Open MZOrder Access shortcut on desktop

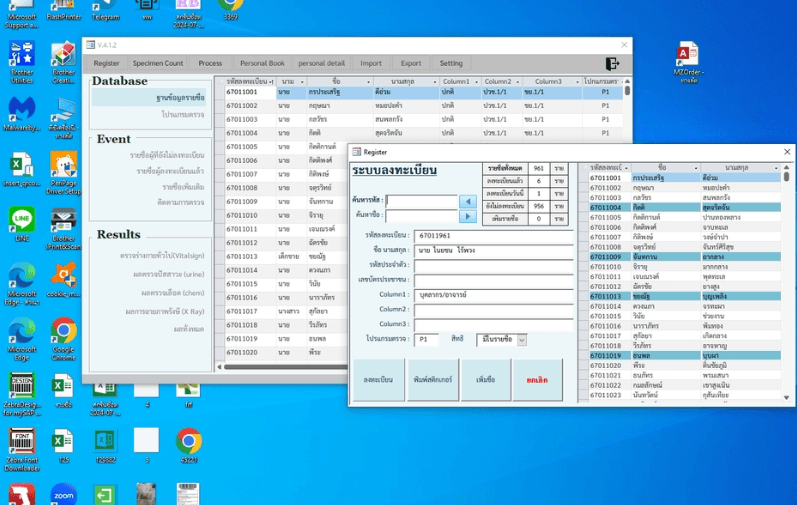[x=689, y=62]
